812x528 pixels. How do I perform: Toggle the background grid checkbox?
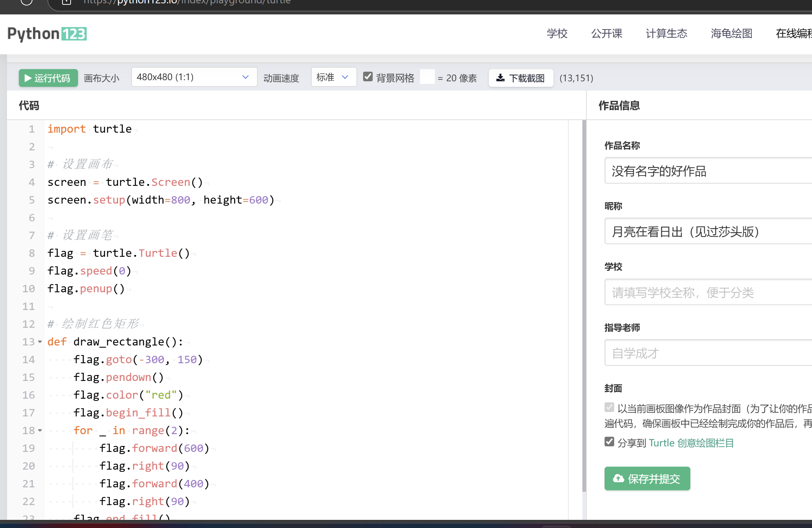368,77
